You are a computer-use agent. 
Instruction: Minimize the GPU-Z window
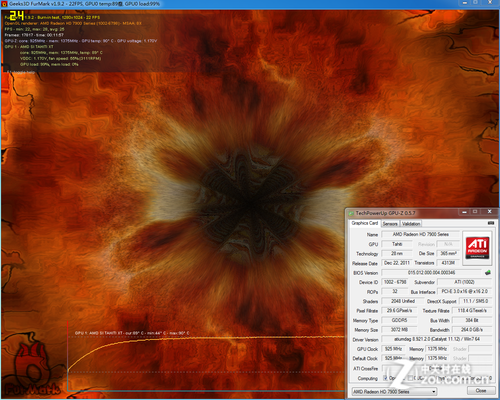click(464, 212)
